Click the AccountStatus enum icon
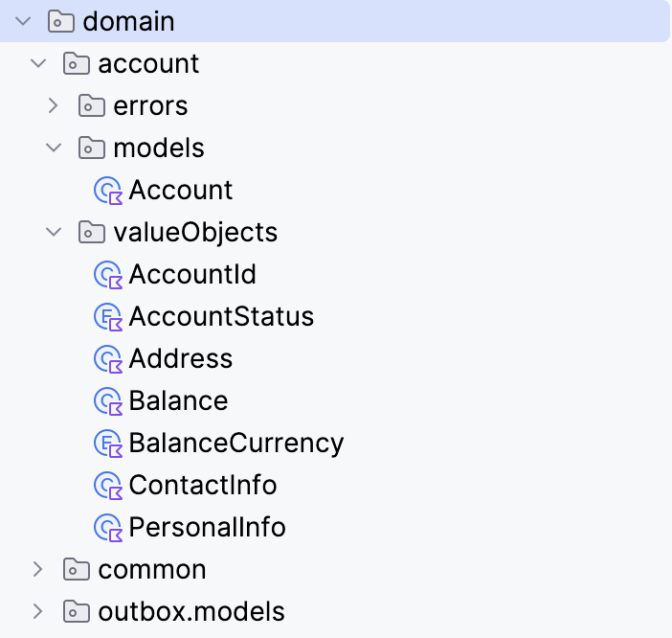Screen dimensions: 672x638 click(107, 316)
